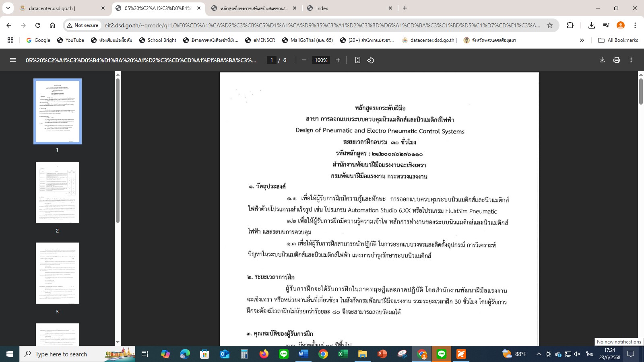644x362 pixels.
Task: Open File Explorer from taskbar
Action: click(363, 354)
